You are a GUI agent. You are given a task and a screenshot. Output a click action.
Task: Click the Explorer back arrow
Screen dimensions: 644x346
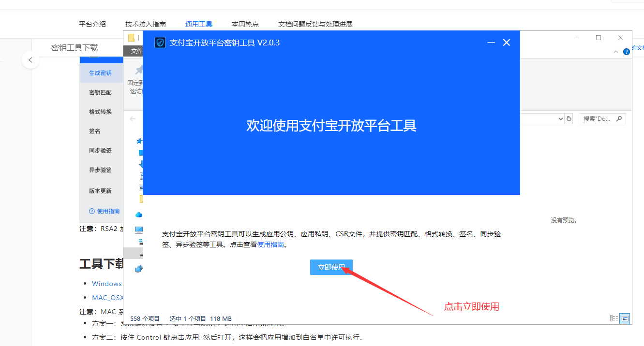click(x=133, y=119)
